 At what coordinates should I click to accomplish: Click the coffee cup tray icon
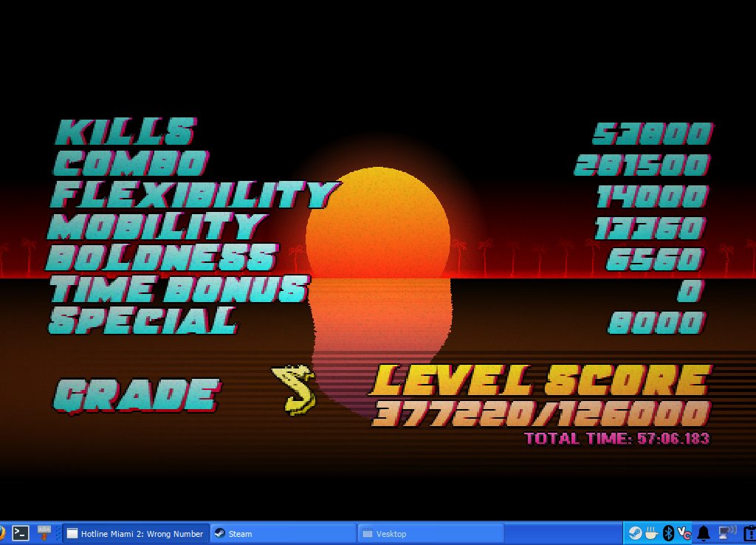click(x=651, y=533)
